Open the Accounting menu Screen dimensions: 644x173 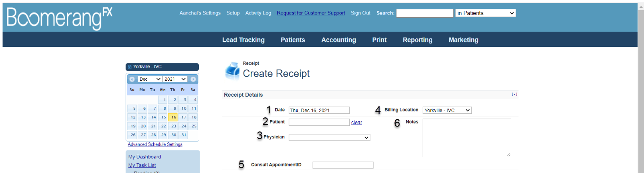(339, 40)
